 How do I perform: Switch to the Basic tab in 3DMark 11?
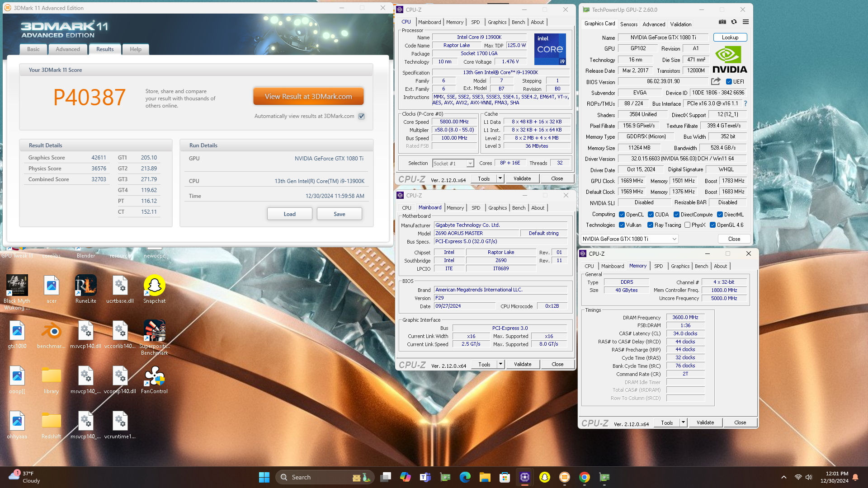pyautogui.click(x=33, y=49)
